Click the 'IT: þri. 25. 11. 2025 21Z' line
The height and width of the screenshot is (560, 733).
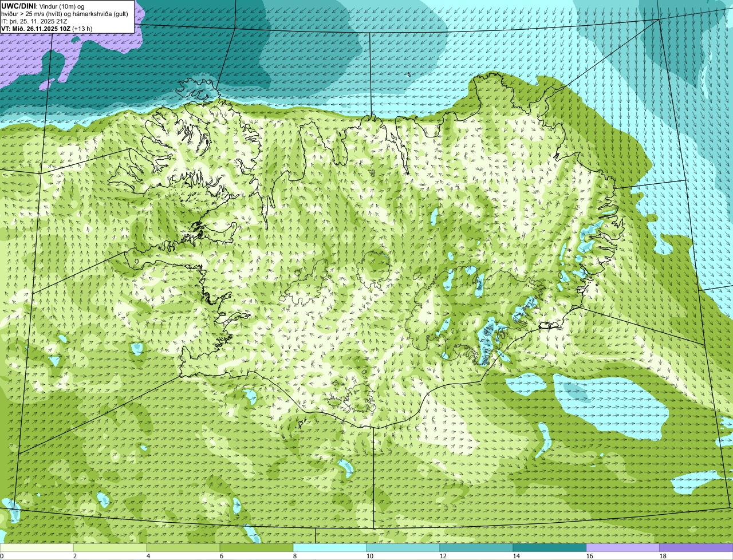pos(34,21)
